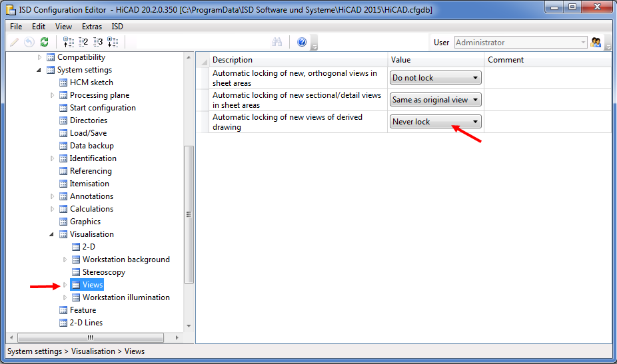Open the View menu
The image size is (617, 364).
click(63, 27)
